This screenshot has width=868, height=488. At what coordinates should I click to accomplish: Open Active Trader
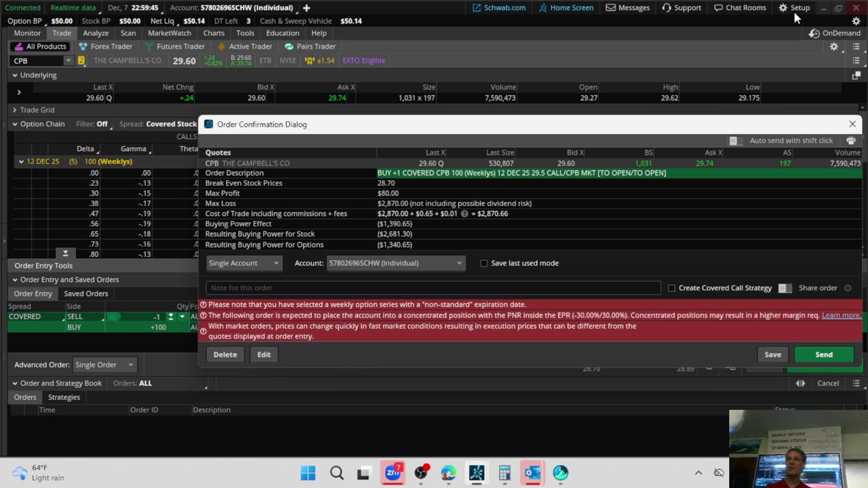(244, 46)
